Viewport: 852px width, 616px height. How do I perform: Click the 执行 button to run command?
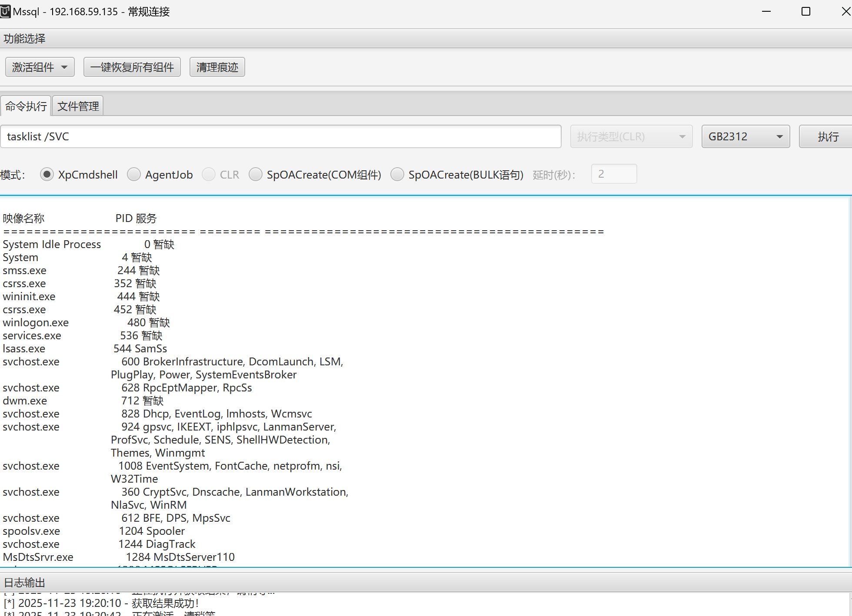[x=827, y=137]
